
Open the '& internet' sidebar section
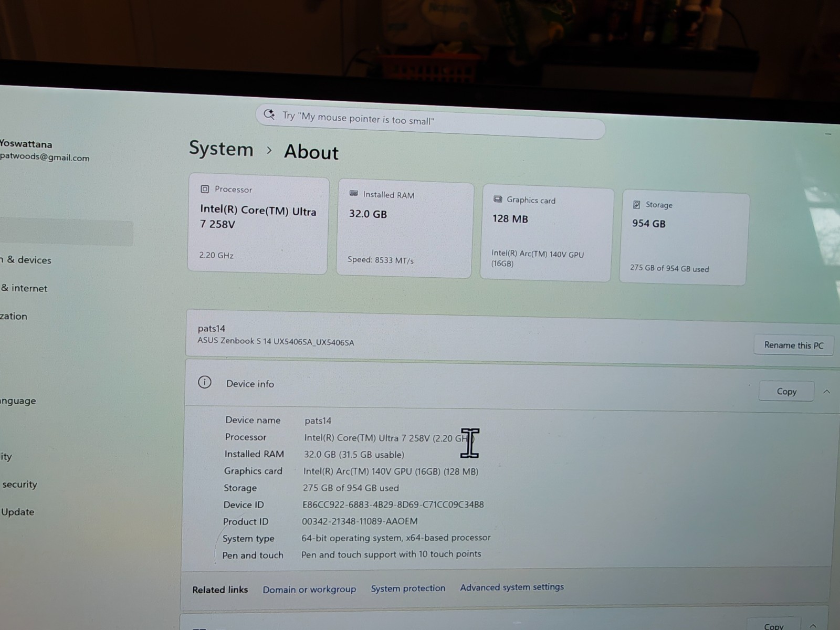coord(24,288)
